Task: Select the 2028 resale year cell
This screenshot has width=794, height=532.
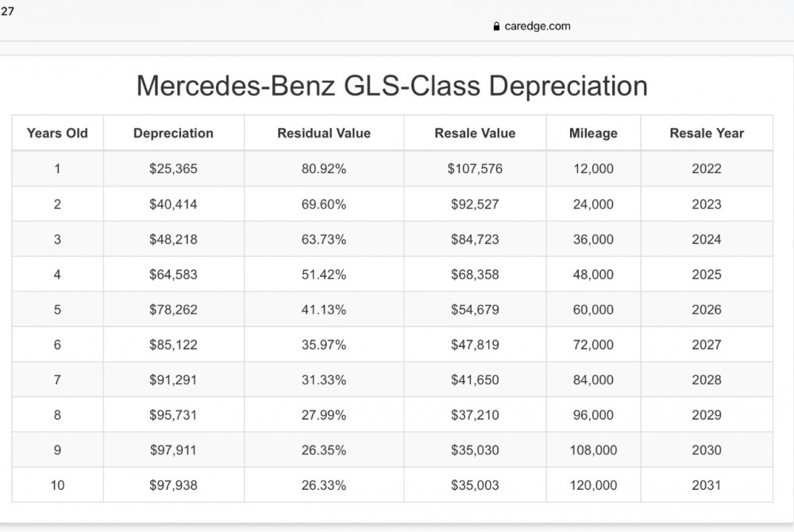Action: point(707,380)
